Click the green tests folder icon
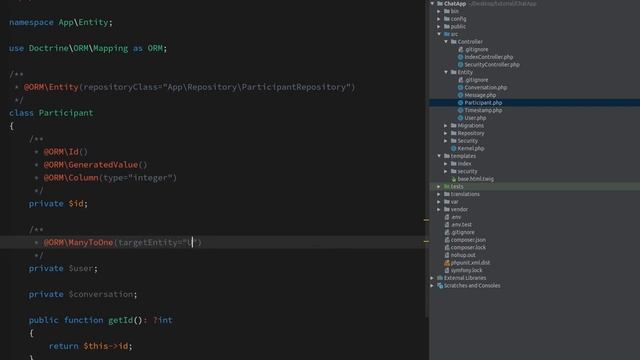 pos(447,187)
